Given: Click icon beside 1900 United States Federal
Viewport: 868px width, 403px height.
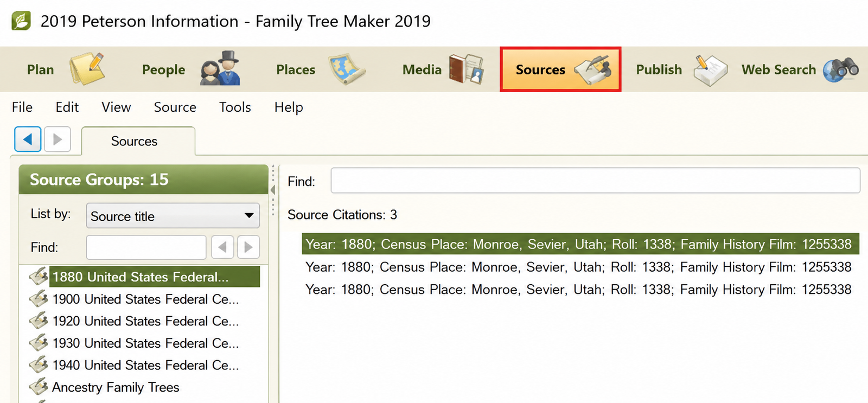Looking at the screenshot, I should point(39,299).
